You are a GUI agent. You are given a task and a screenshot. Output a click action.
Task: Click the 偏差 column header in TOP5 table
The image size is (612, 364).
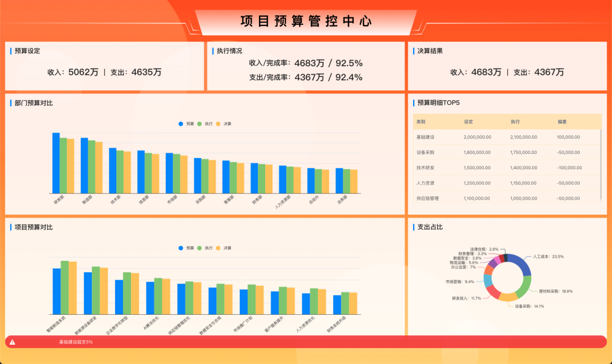coord(562,122)
